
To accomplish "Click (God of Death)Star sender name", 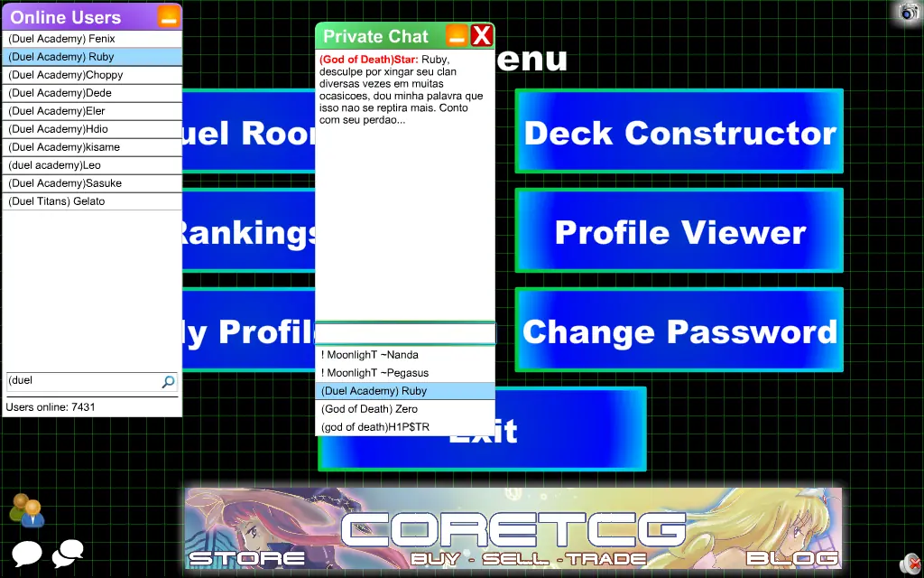I will (369, 60).
